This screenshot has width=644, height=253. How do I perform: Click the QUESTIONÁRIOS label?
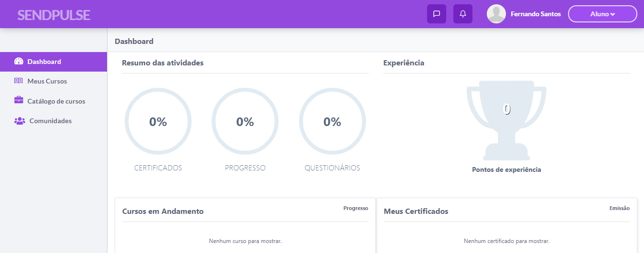pyautogui.click(x=333, y=168)
